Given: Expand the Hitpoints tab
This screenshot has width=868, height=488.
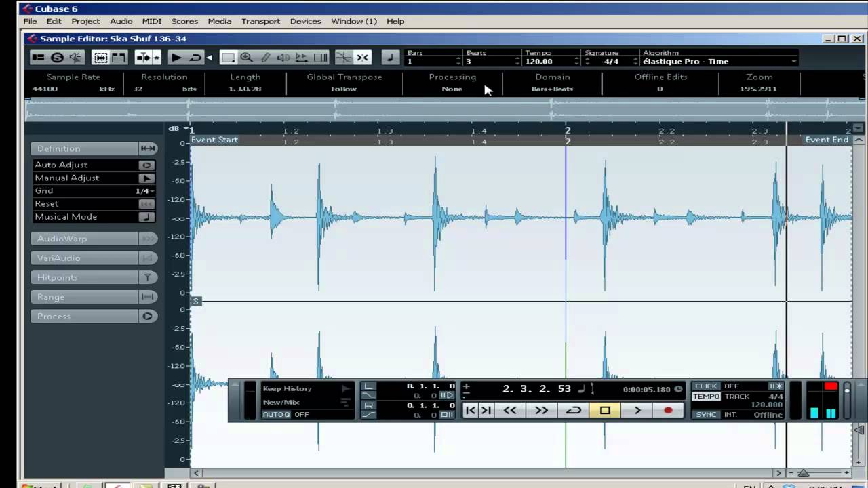Looking at the screenshot, I should point(94,277).
